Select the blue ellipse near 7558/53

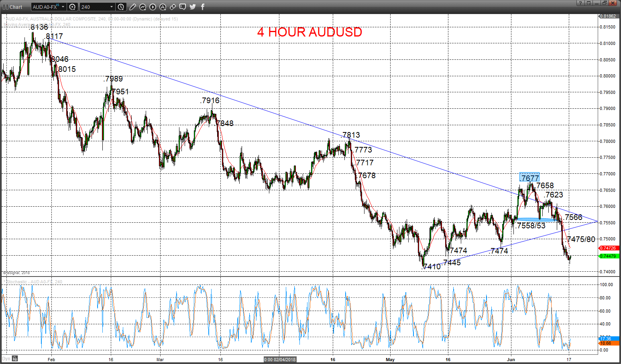[x=536, y=220]
